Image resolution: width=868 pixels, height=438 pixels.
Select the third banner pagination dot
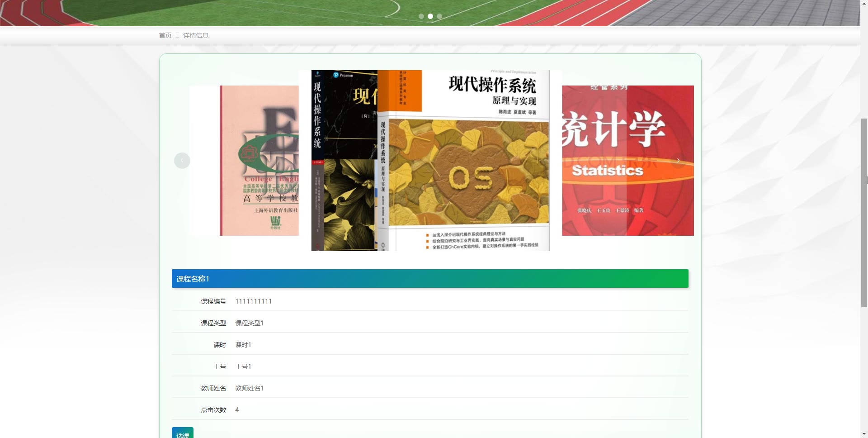439,16
